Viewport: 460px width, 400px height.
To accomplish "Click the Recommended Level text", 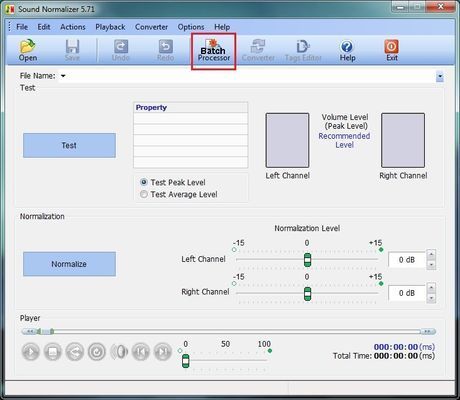I will coord(344,140).
